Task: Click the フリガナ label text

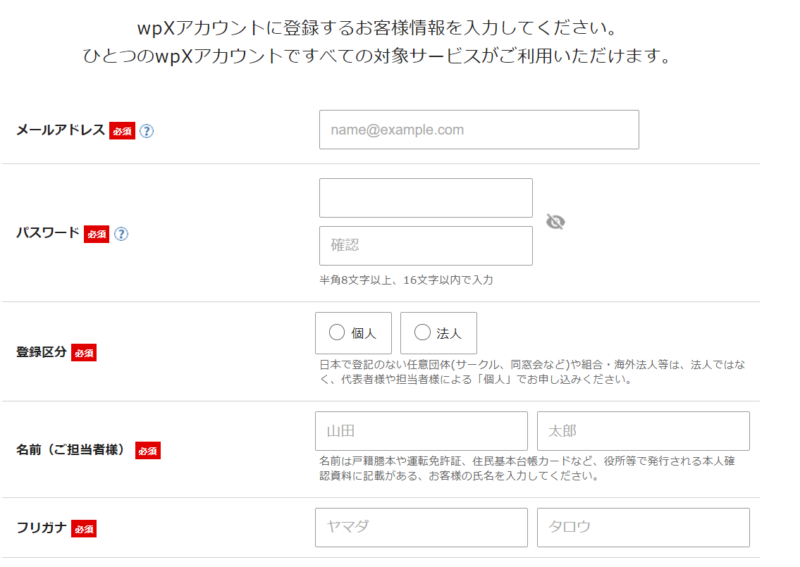Action: [x=41, y=528]
